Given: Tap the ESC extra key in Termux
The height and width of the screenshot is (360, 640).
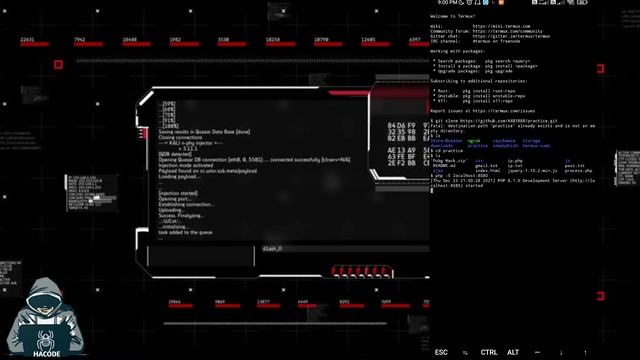Looking at the screenshot, I should [x=441, y=352].
